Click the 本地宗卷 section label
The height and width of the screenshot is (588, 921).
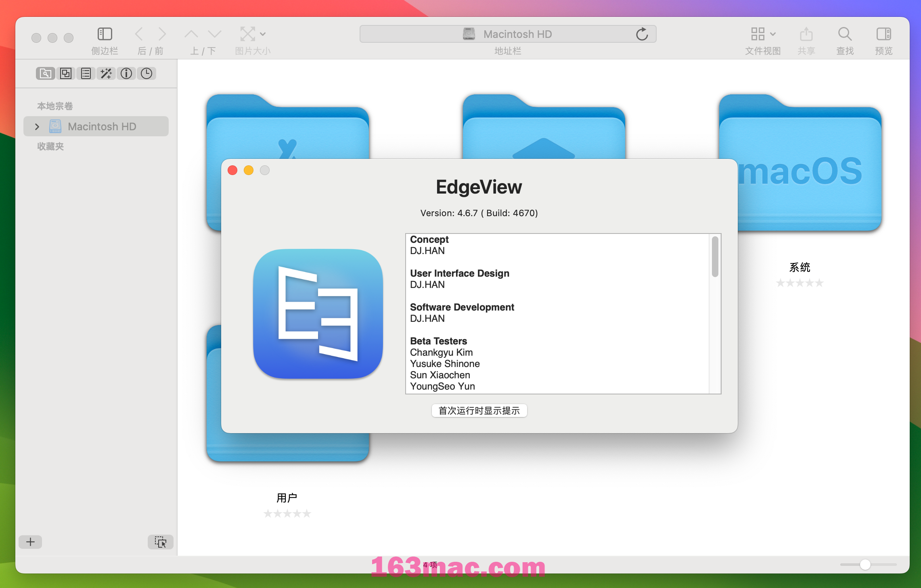[x=55, y=106]
